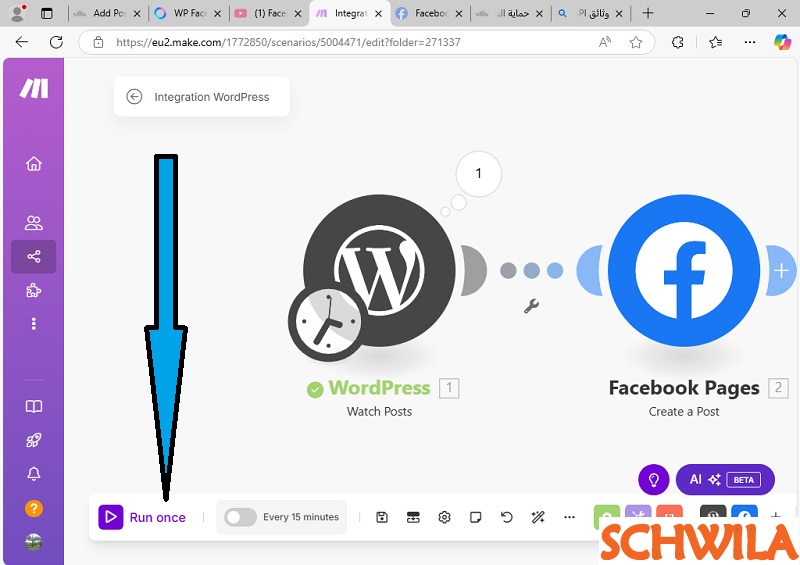Open the WordPress Watch Posts module

point(379,271)
